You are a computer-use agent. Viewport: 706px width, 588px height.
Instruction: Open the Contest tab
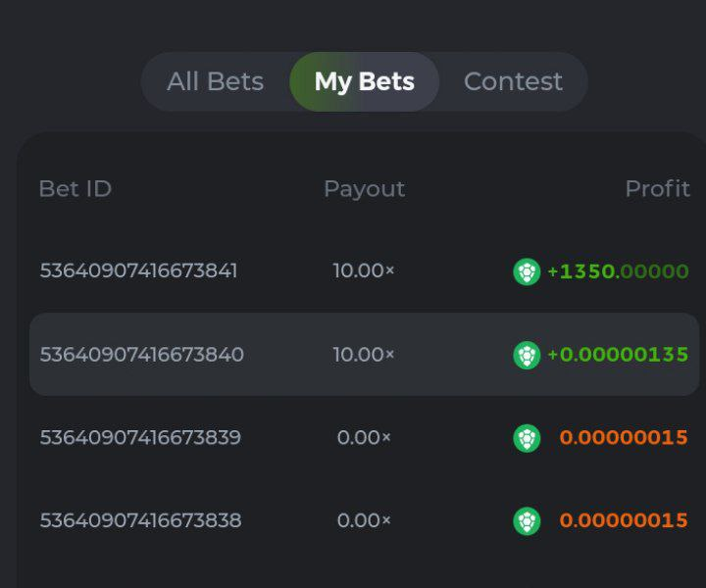(513, 81)
